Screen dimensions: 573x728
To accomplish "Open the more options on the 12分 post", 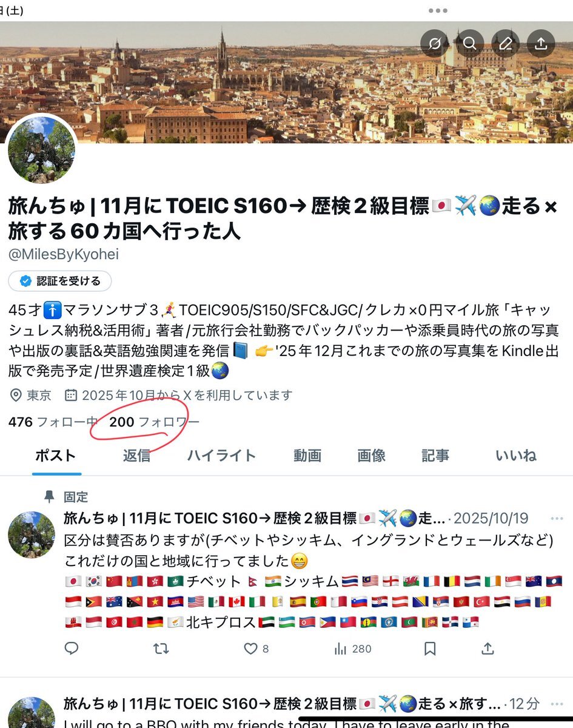I will point(557,704).
